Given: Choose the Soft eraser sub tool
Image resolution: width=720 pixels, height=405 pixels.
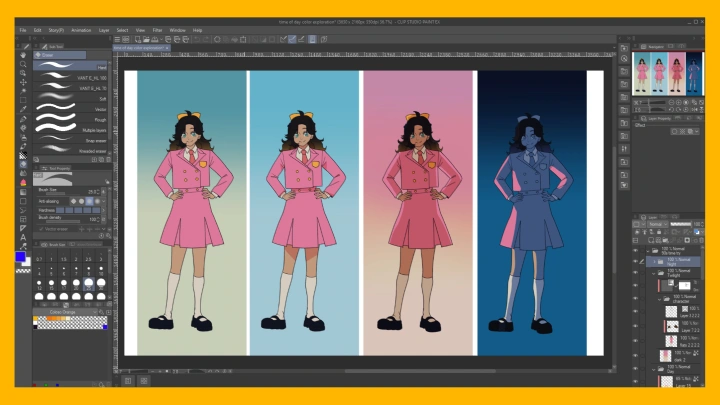Looking at the screenshot, I should coord(70,98).
